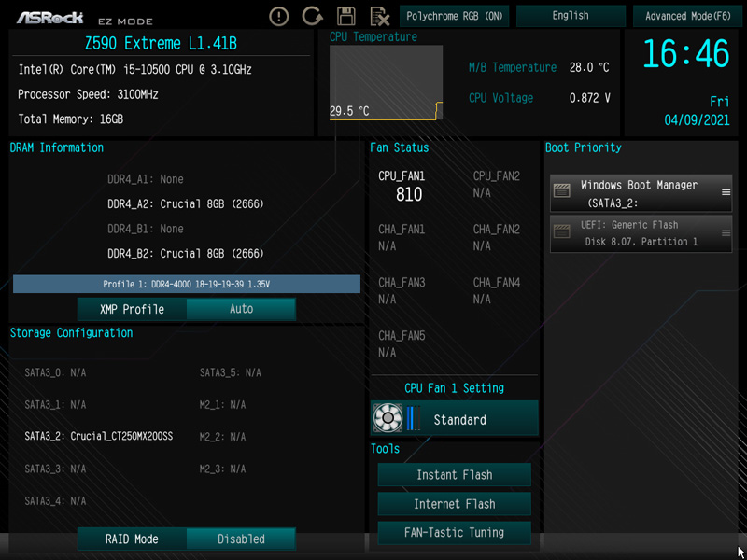The height and width of the screenshot is (560, 747).
Task: Click the Z590 Extreme L1.41B title
Action: pyautogui.click(x=161, y=43)
